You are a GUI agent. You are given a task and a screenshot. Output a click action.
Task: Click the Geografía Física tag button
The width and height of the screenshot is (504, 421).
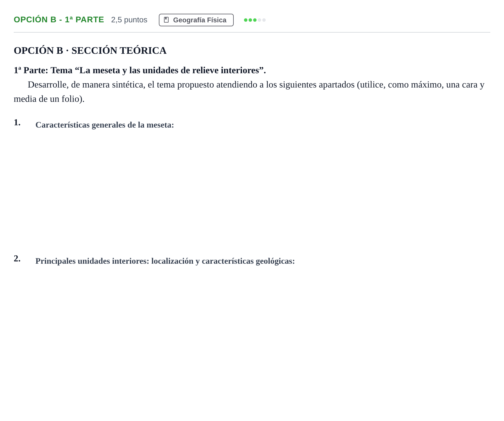tap(196, 20)
